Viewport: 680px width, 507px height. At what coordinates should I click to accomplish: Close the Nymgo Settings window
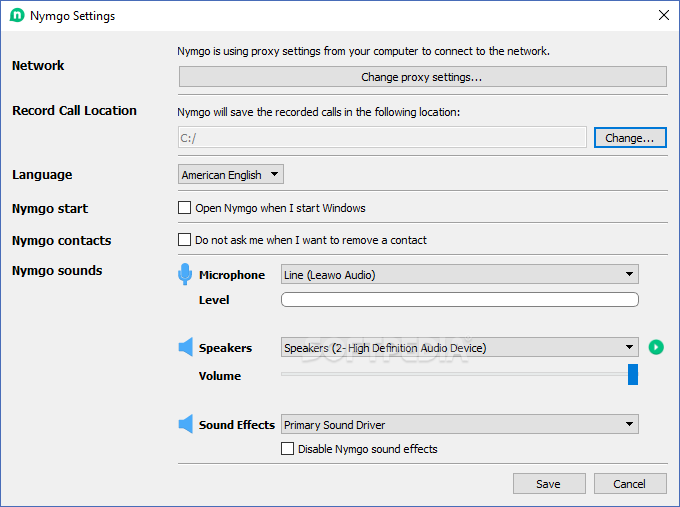[664, 15]
